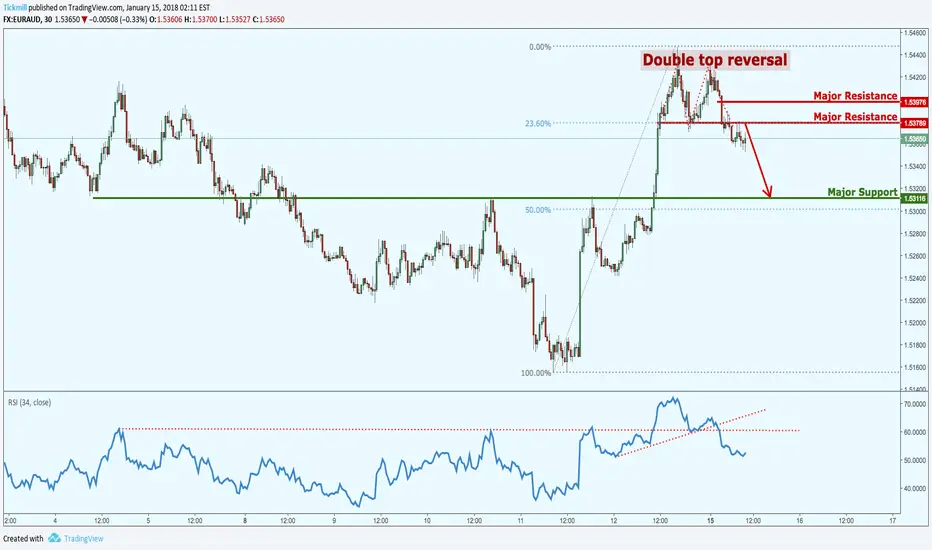Select the L:1.53527 low value

[x=235, y=19]
